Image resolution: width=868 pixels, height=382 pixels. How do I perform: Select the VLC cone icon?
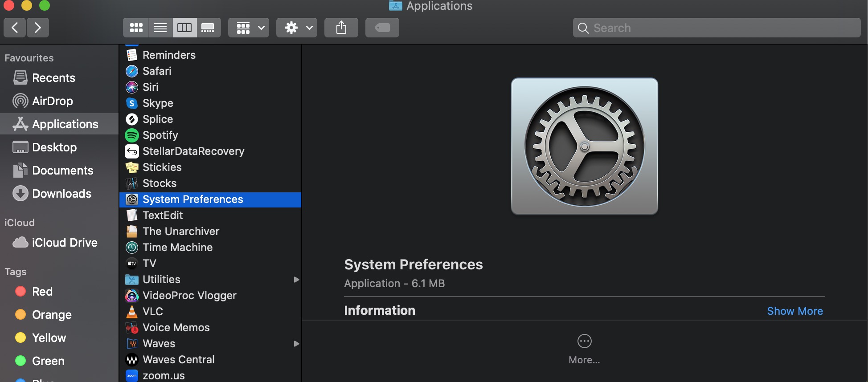click(x=132, y=312)
